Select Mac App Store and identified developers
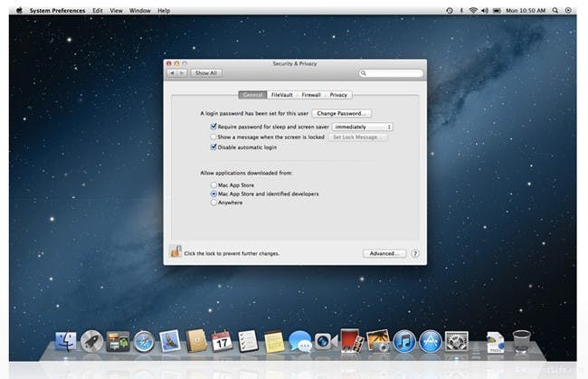 (213, 194)
